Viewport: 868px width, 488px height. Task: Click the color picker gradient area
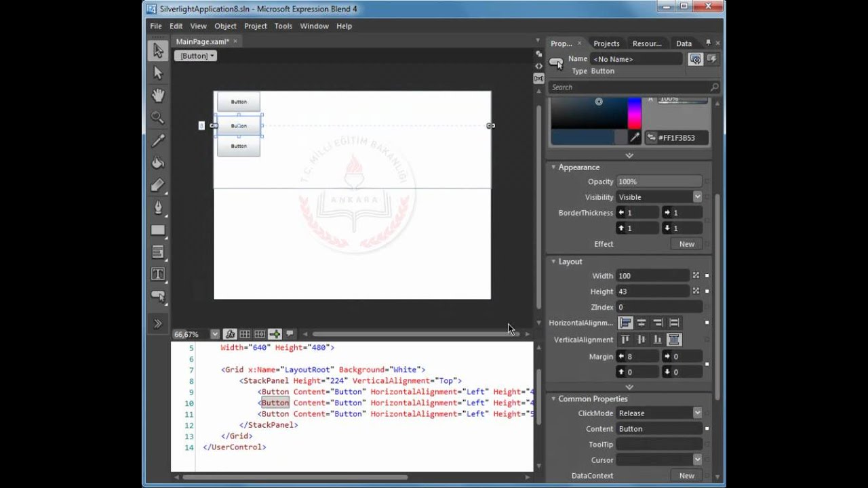(588, 113)
